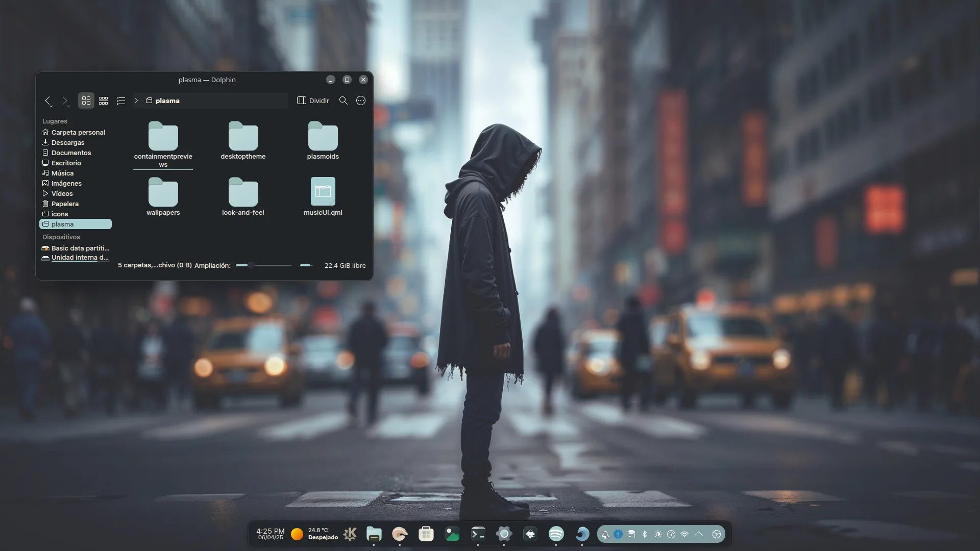Select the wallpapers folder
Screen dimensions: 980x551
click(x=163, y=197)
